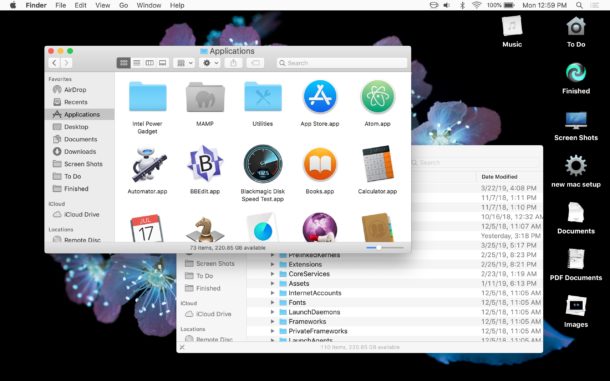Open the Atom.app icon
The width and height of the screenshot is (610, 381).
tap(377, 97)
